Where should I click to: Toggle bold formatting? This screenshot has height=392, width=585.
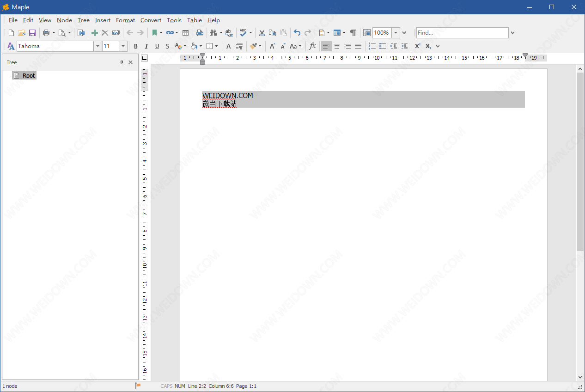[x=136, y=46]
